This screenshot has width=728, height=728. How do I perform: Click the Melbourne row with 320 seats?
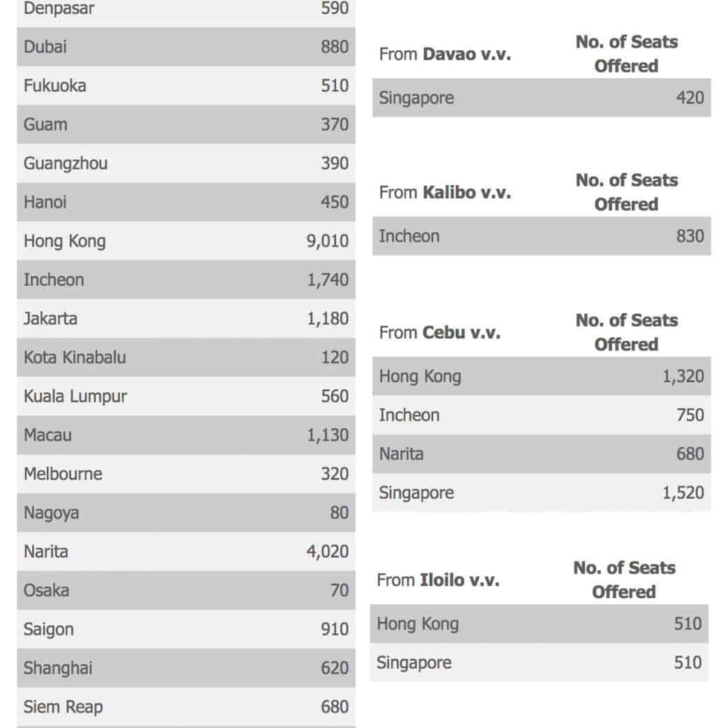tap(185, 474)
